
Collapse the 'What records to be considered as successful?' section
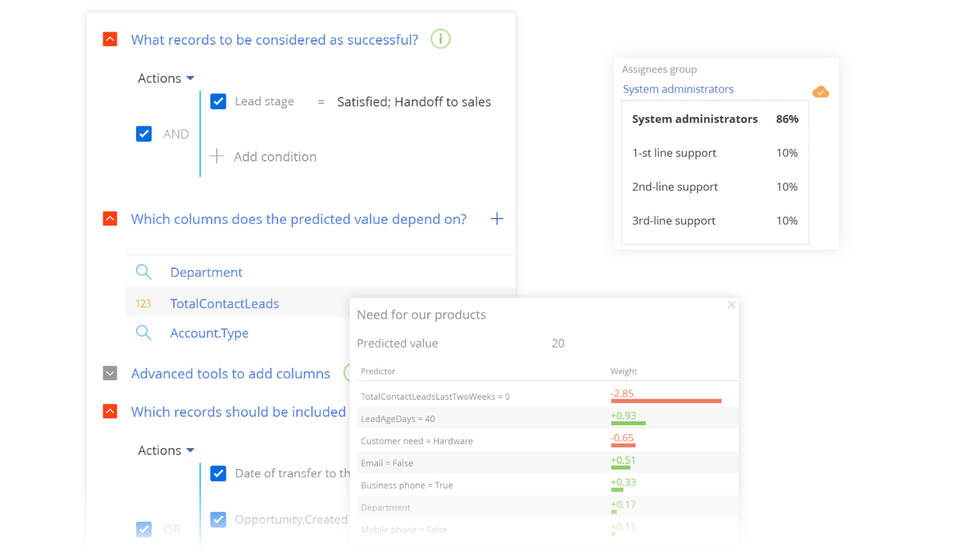[x=110, y=39]
